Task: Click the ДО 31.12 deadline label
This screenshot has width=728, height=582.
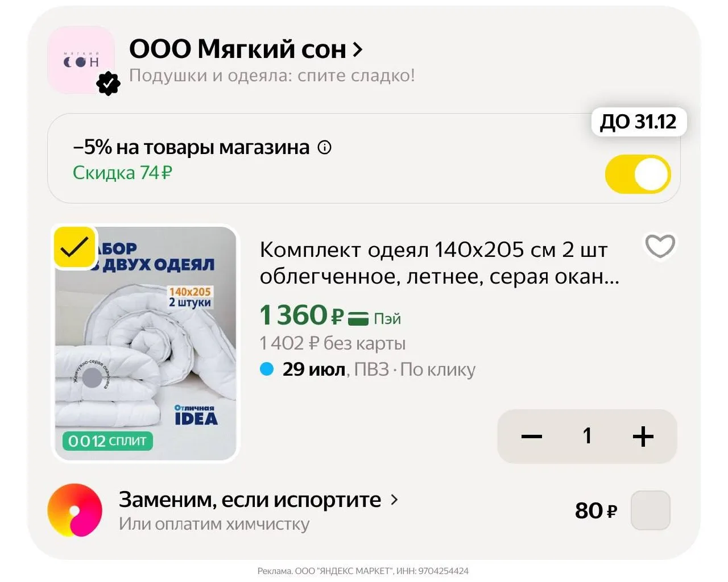Action: point(639,122)
